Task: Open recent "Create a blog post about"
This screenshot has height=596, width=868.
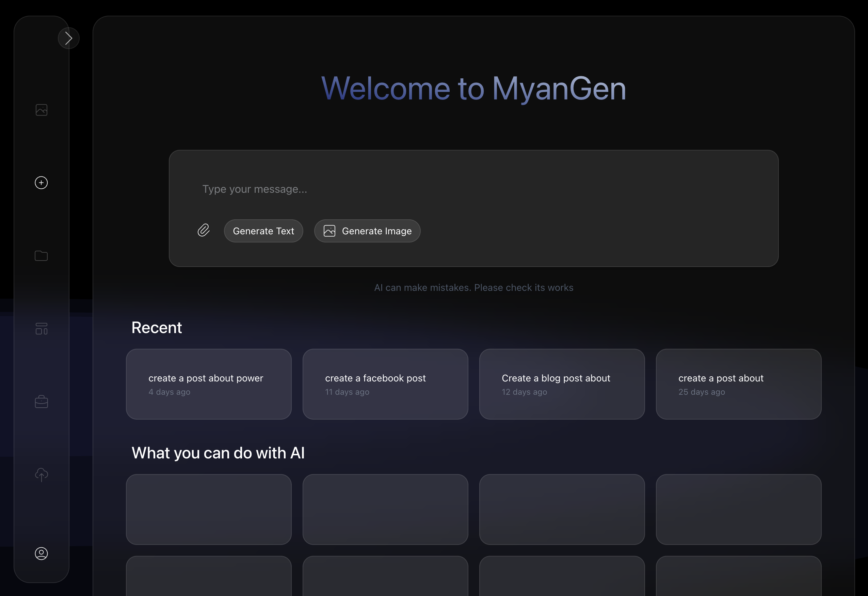Action: (x=562, y=384)
